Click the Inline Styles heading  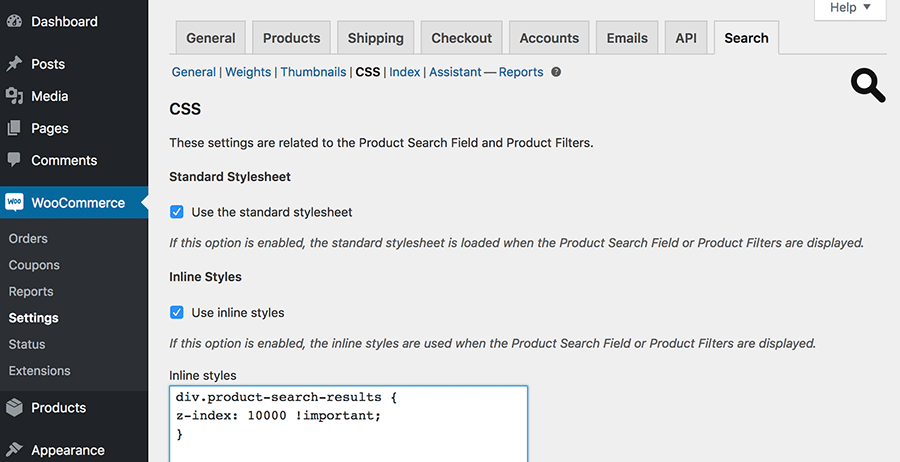(205, 277)
